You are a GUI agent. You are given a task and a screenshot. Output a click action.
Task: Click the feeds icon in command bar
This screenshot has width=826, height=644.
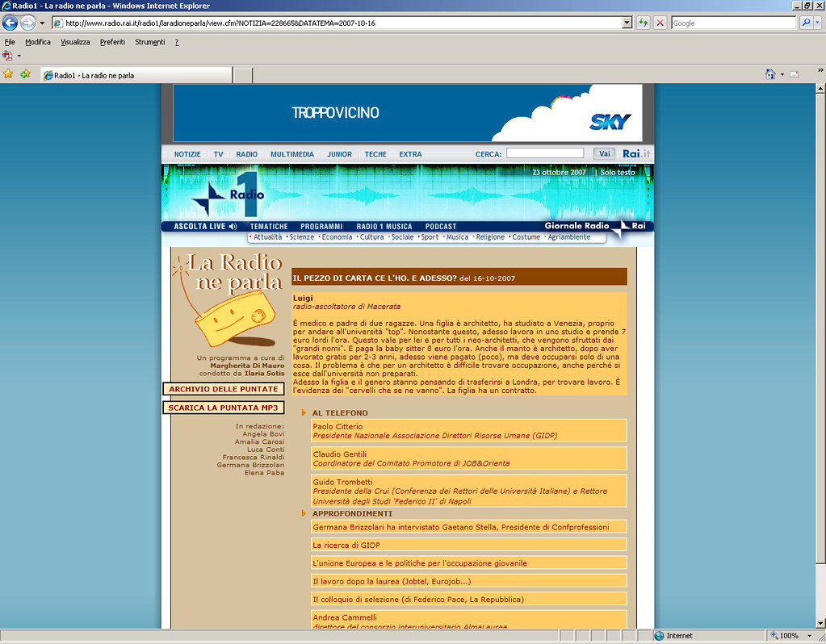(x=795, y=74)
